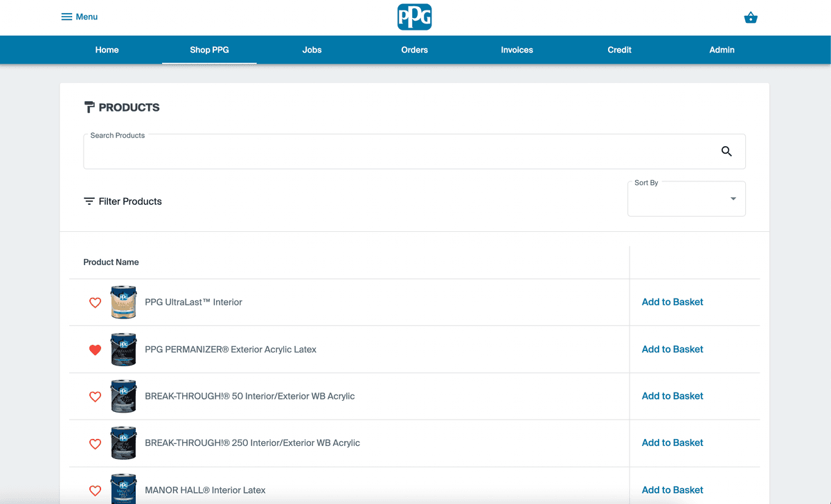
Task: Favorite PPG UltraLast Interior product
Action: tap(95, 303)
